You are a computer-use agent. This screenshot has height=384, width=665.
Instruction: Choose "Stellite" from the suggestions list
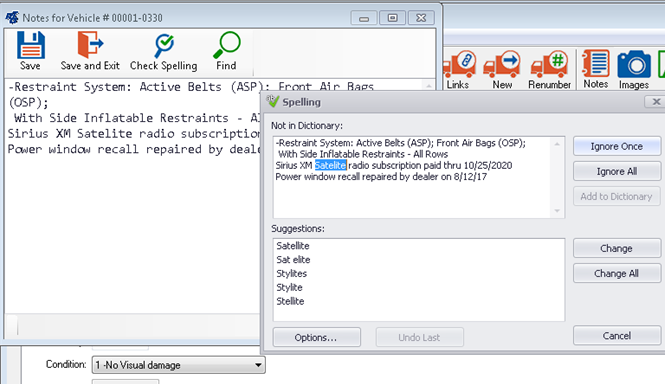click(x=290, y=301)
